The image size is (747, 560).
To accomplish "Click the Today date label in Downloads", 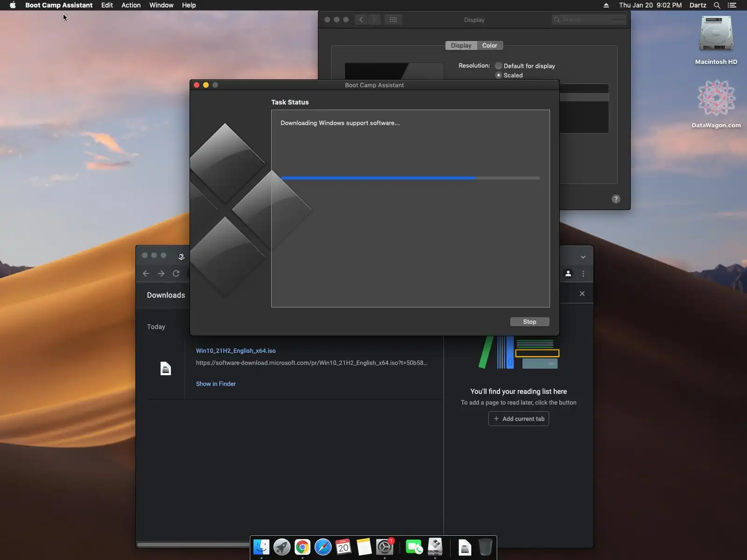I will click(x=156, y=327).
